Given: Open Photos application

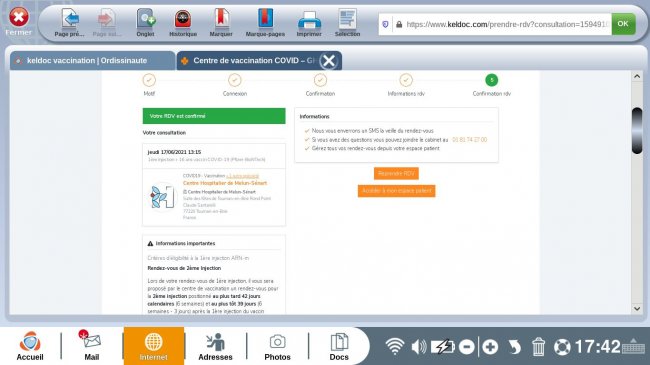Looking at the screenshot, I should (x=277, y=346).
